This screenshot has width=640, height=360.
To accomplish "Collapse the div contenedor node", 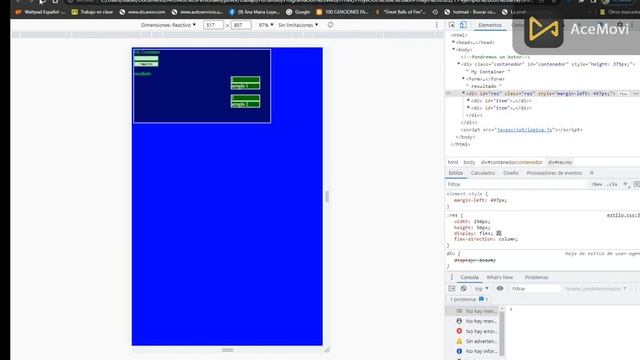I will (x=458, y=64).
